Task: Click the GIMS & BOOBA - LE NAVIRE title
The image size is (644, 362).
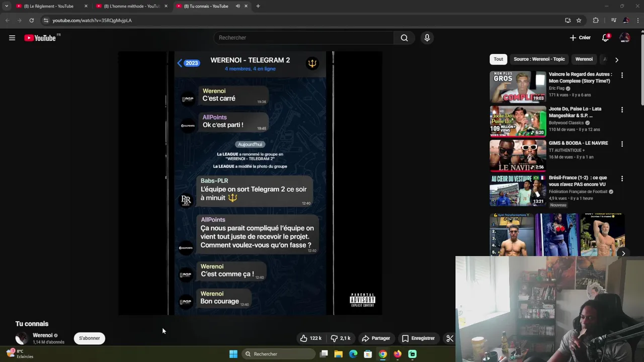Action: pyautogui.click(x=578, y=143)
